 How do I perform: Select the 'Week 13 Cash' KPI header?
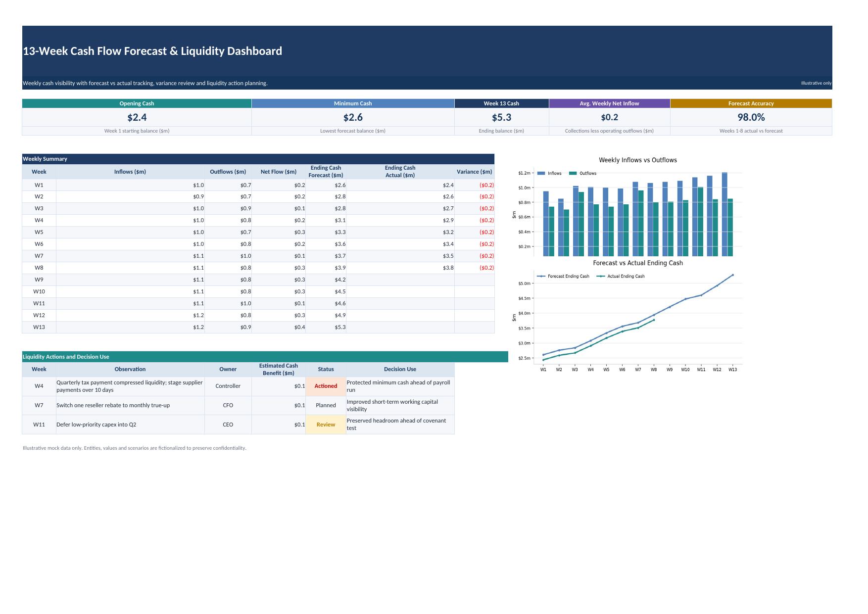(501, 103)
